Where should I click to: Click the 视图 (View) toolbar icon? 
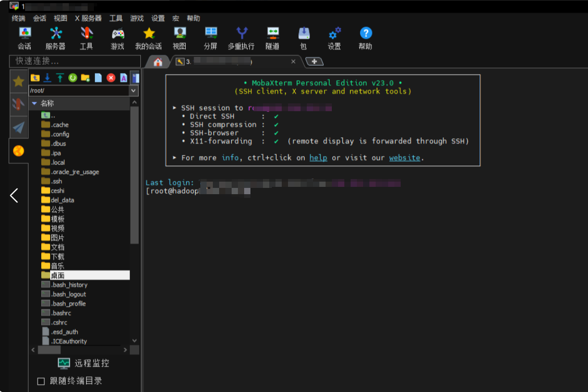point(179,38)
